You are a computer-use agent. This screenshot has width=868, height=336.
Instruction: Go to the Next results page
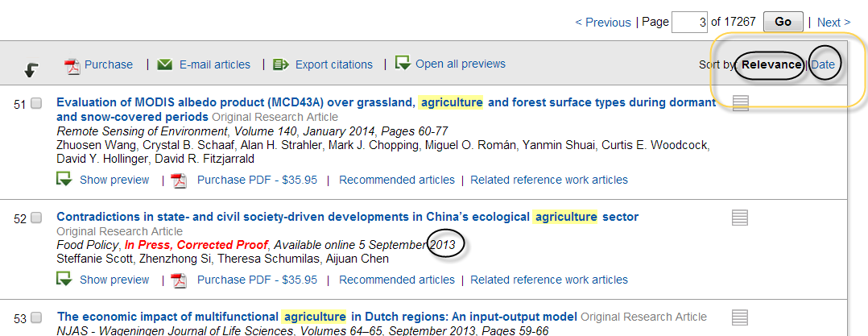[833, 23]
